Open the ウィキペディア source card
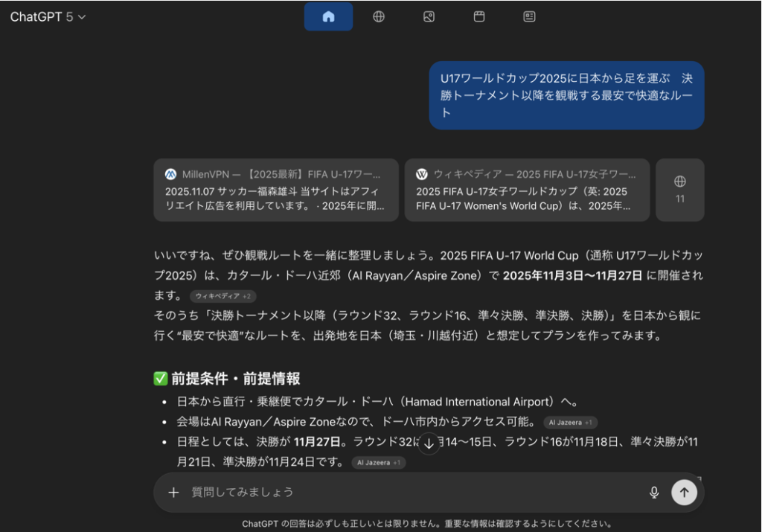This screenshot has height=532, width=762. 527,190
